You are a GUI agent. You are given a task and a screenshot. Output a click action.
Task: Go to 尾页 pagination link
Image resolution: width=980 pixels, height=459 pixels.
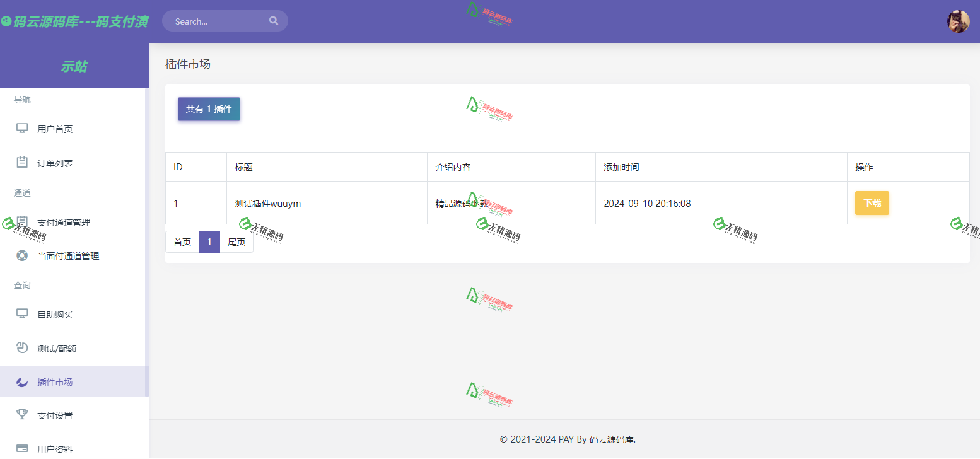[x=236, y=242]
